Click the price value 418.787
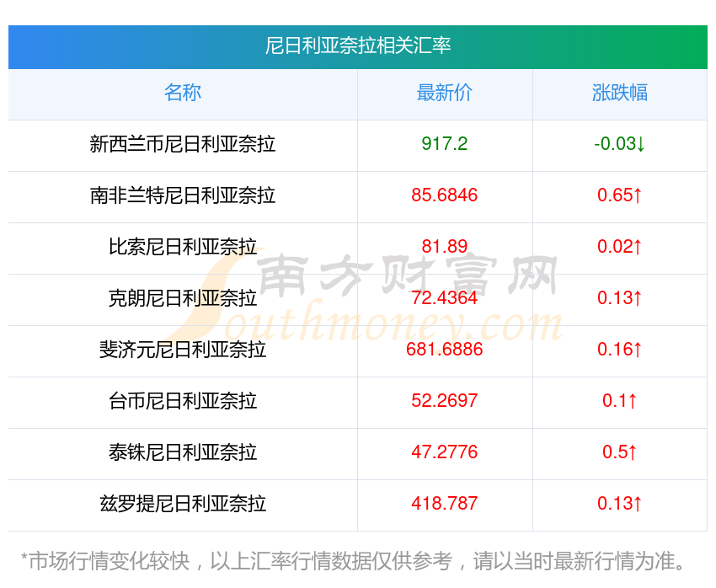 444,504
